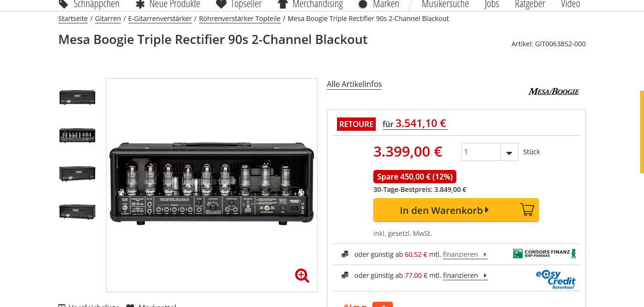Click the red magnifier zoom icon
Screen dimensions: 644x307
point(302,275)
